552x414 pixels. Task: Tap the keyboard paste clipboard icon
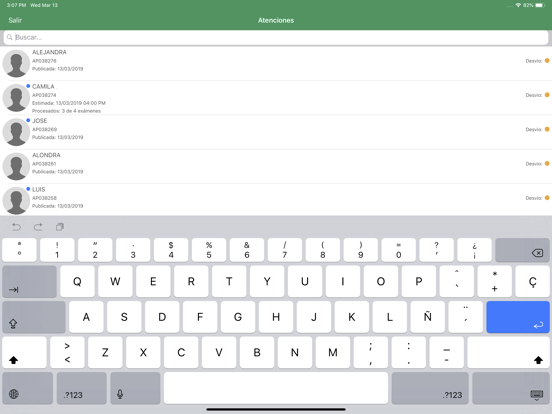[60, 227]
